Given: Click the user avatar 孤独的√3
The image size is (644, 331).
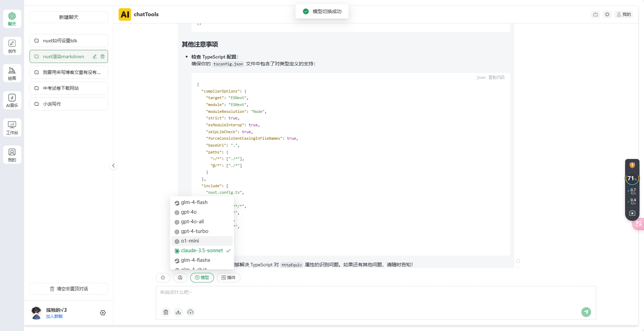Looking at the screenshot, I should 36,313.
